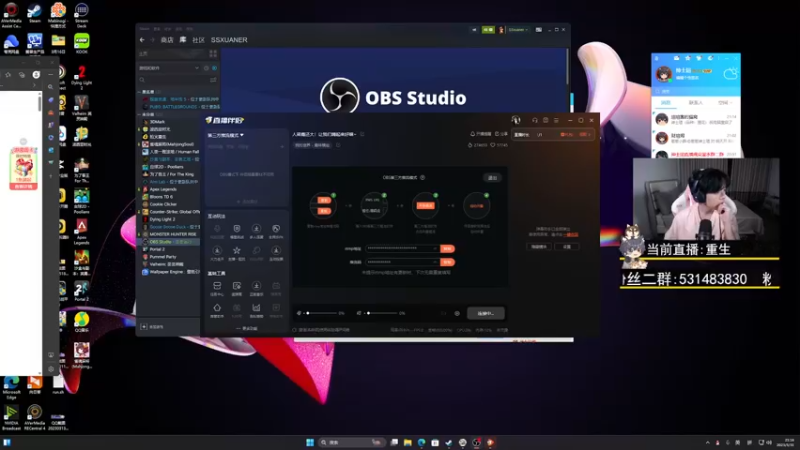This screenshot has width=800, height=450.
Task: Copy the rtmp address with orange button
Action: 447,248
